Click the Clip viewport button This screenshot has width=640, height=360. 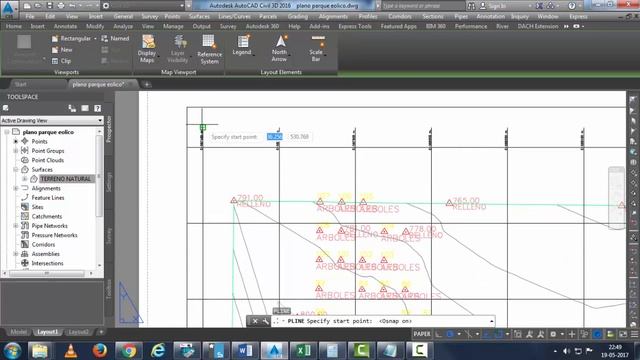click(62, 61)
